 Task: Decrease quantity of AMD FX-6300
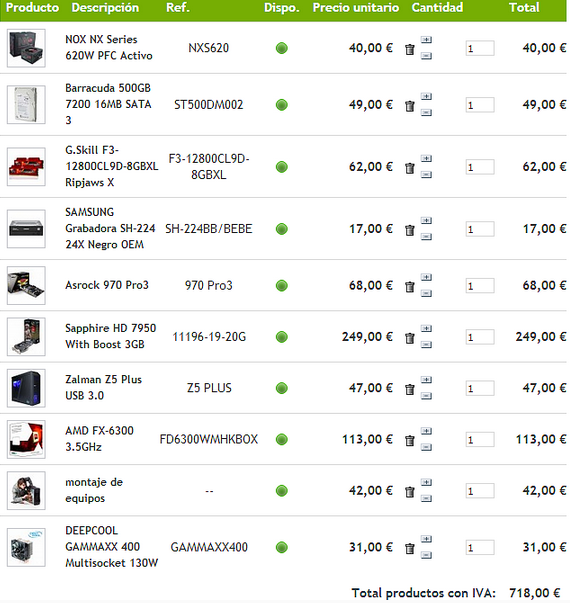[426, 447]
